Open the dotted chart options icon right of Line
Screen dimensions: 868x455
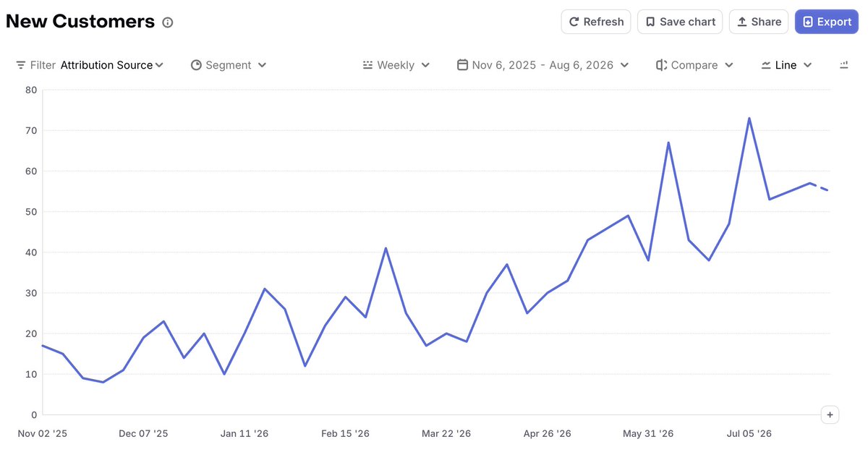843,65
